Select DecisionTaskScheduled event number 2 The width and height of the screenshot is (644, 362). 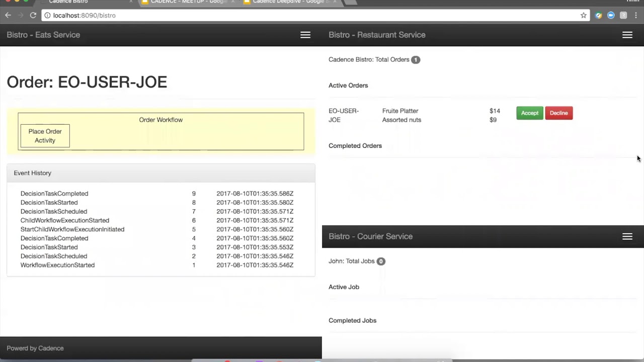[x=54, y=256]
